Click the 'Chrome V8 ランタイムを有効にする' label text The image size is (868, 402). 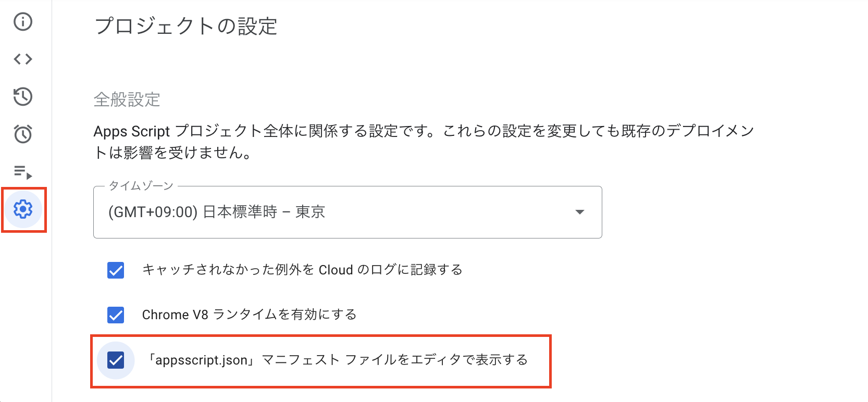[249, 315]
